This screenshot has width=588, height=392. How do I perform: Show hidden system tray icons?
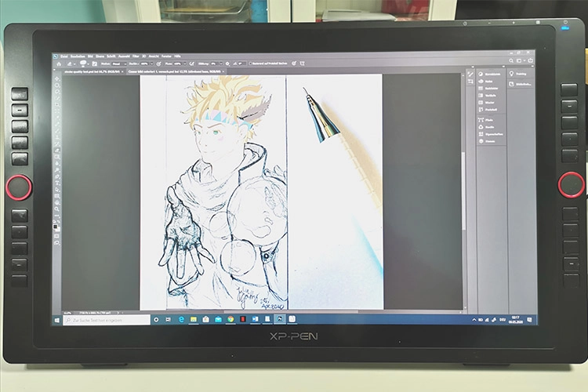click(x=474, y=320)
